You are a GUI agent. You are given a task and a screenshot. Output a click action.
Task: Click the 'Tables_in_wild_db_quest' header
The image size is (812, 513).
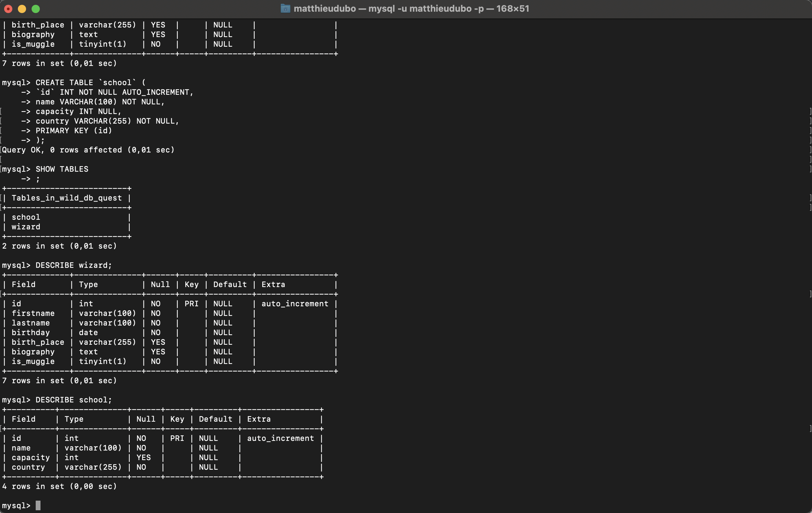click(67, 198)
